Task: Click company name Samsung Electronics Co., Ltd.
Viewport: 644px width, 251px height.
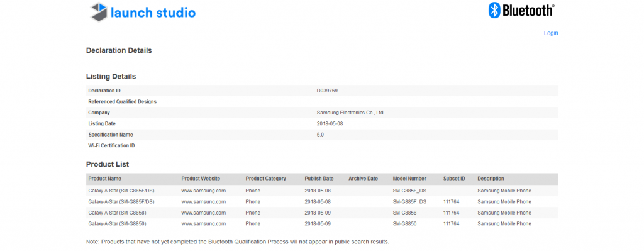Action: click(350, 113)
